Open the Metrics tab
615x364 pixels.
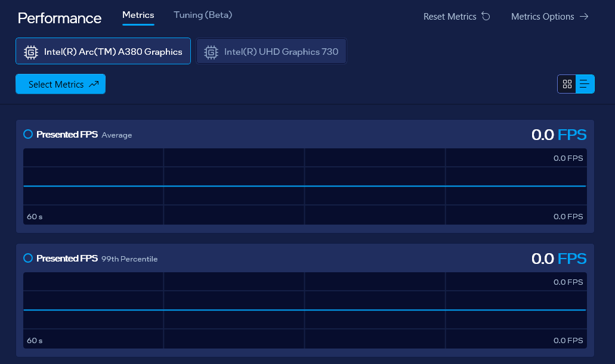[x=138, y=15]
